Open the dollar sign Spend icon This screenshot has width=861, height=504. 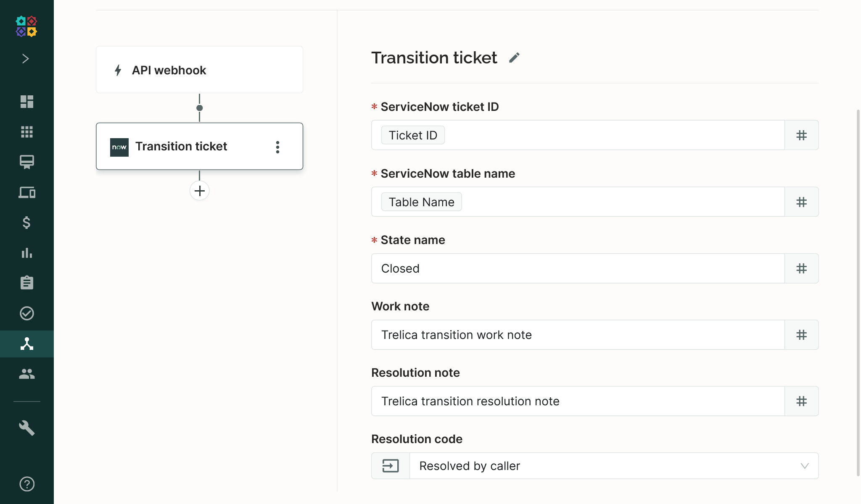click(x=27, y=223)
